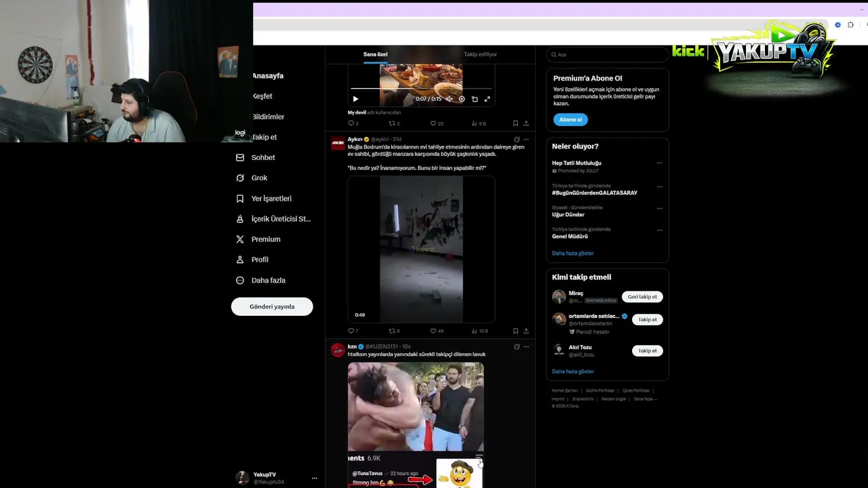Open the Hizmet Şartları footer link
Screen dimensions: 868x488
[x=564, y=390]
